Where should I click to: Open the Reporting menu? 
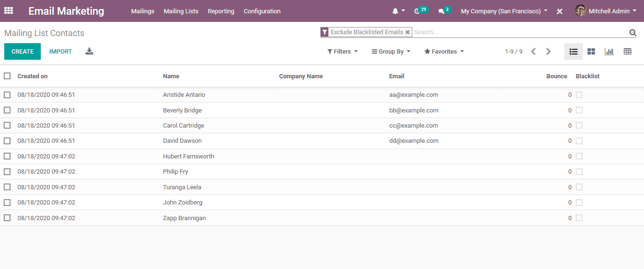click(x=221, y=11)
